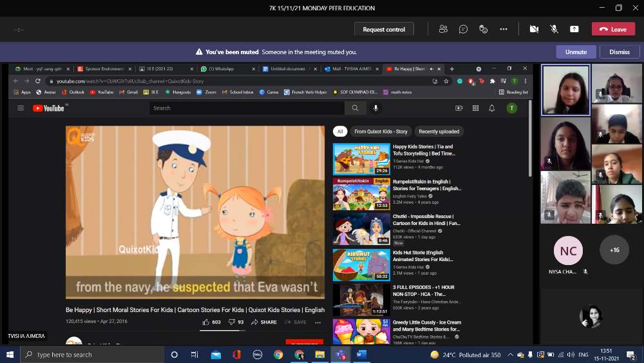
Task: Open video more options ellipsis
Action: click(x=317, y=322)
